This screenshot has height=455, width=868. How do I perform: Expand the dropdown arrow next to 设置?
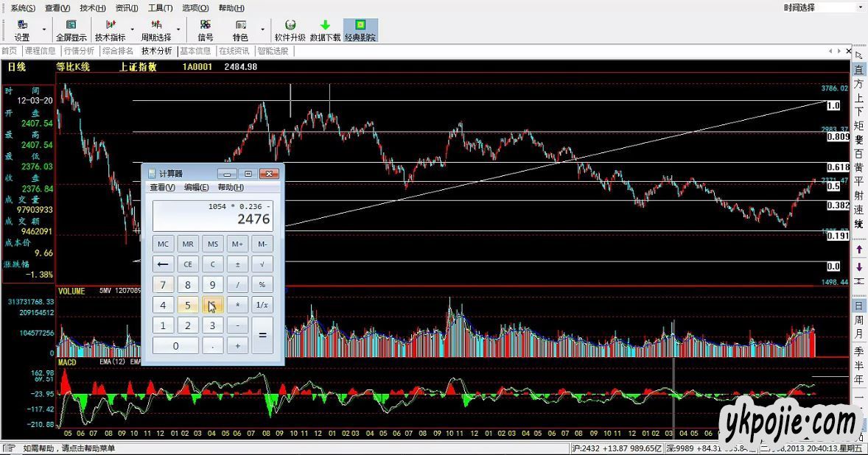click(44, 31)
